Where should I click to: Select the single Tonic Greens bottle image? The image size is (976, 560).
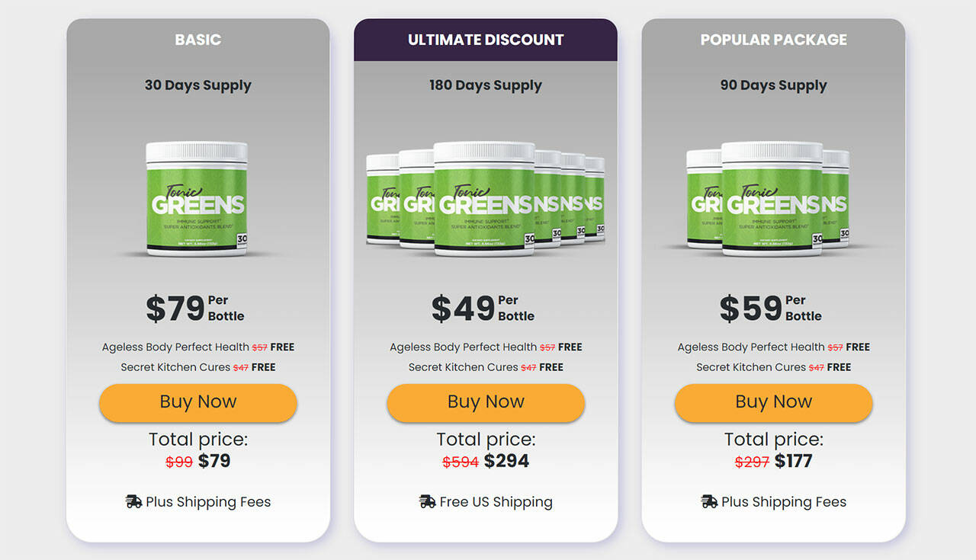point(197,198)
